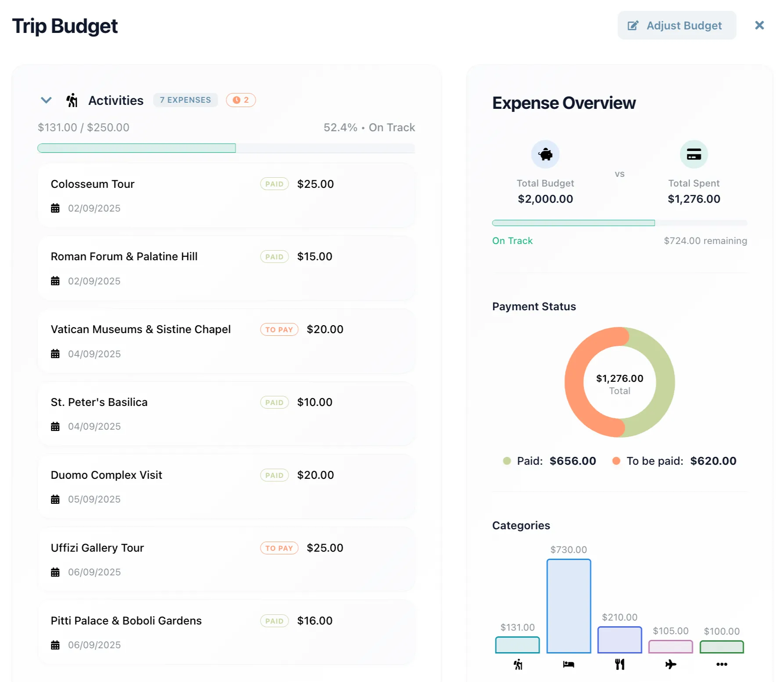Viewport: 784px width, 682px height.
Task: Select the hiking Activities category icon under chart
Action: click(x=518, y=664)
